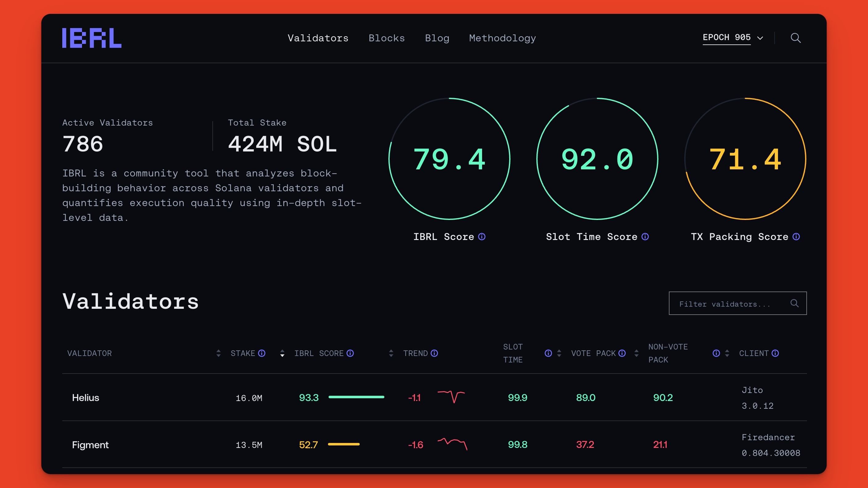The height and width of the screenshot is (488, 868).
Task: Click the Client column info icon
Action: (x=775, y=353)
